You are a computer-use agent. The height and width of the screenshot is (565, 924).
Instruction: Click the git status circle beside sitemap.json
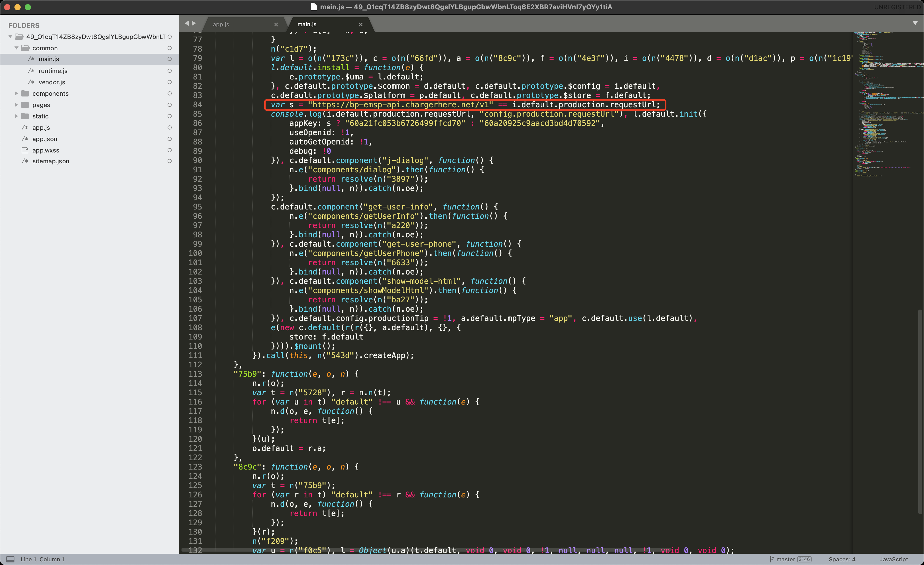pos(169,161)
